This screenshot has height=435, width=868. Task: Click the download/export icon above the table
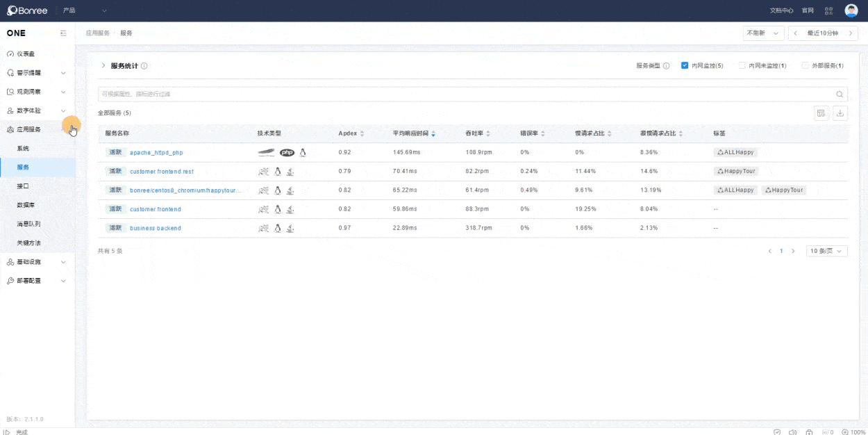coord(840,113)
